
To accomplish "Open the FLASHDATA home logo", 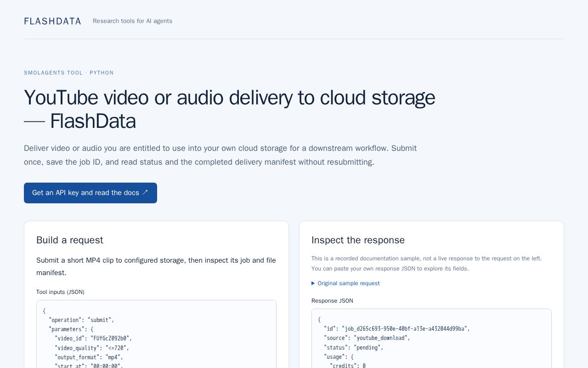I will (52, 21).
